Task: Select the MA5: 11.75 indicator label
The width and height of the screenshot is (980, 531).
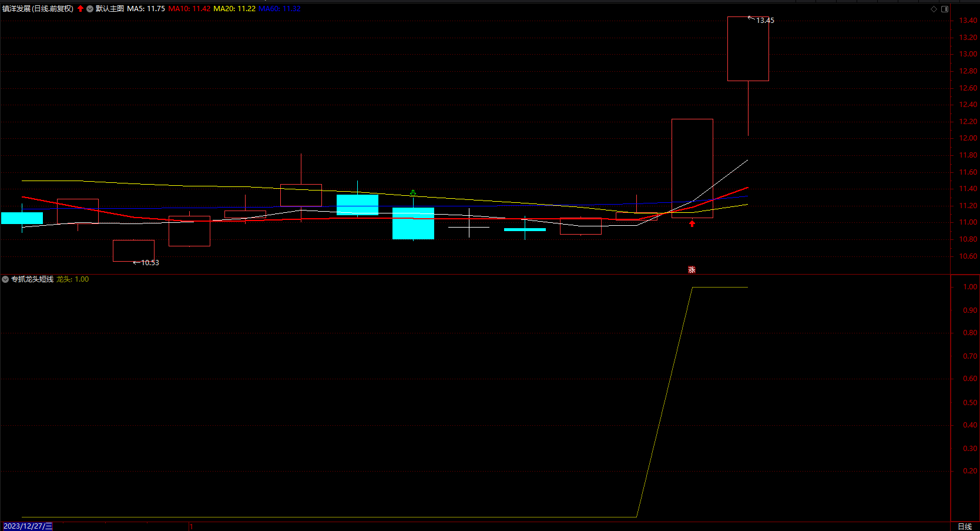Action: coord(146,9)
